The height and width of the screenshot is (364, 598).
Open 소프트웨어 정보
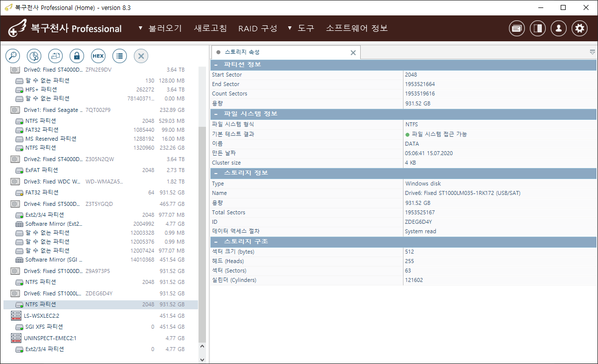pyautogui.click(x=356, y=28)
